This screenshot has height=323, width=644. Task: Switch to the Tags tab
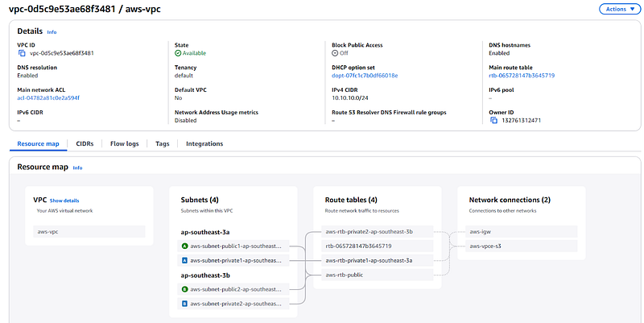(x=163, y=144)
